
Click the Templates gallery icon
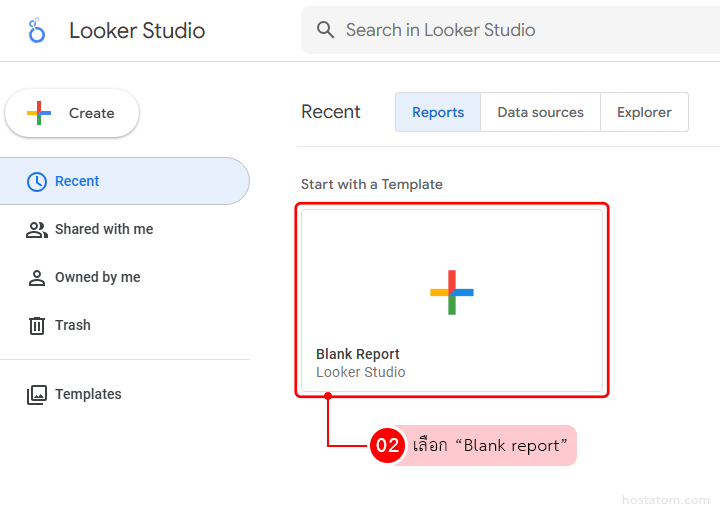[x=37, y=394]
